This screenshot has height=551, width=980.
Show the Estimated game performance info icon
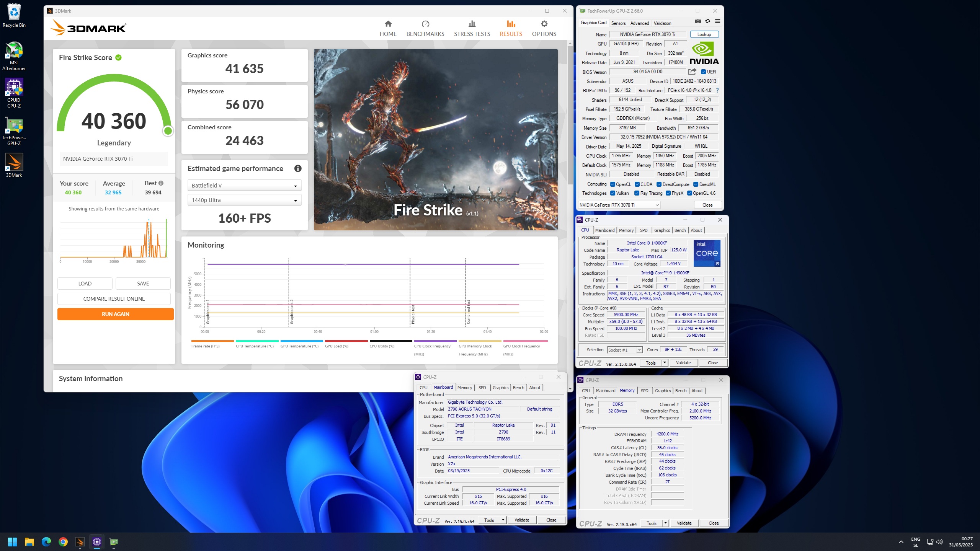298,168
